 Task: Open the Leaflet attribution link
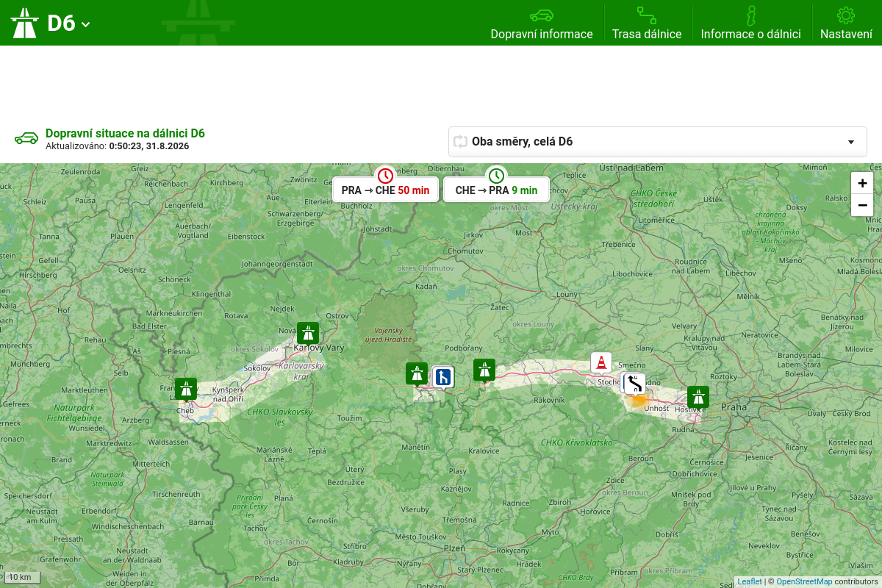click(750, 581)
